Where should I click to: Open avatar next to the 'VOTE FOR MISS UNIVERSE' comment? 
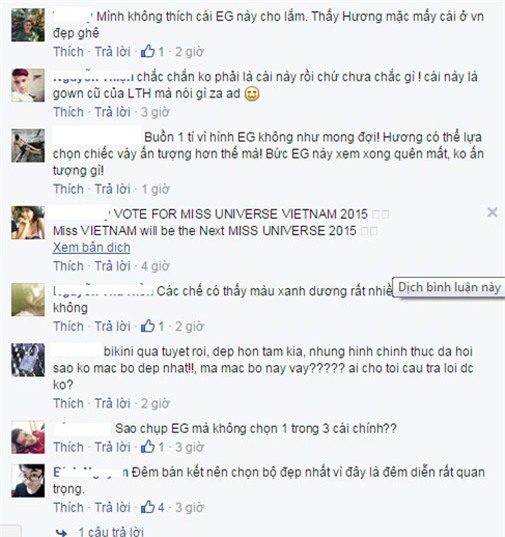28,223
